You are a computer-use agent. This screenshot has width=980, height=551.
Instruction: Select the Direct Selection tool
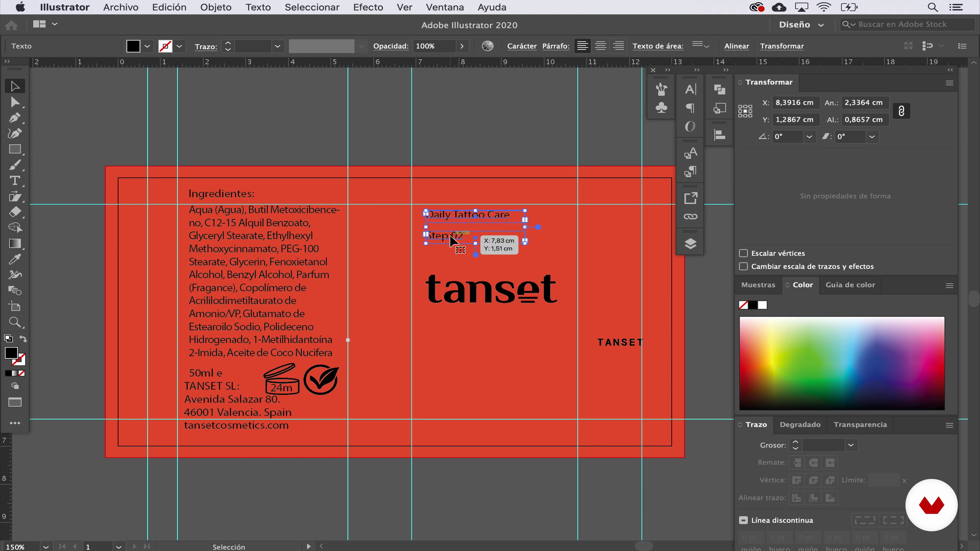[15, 102]
